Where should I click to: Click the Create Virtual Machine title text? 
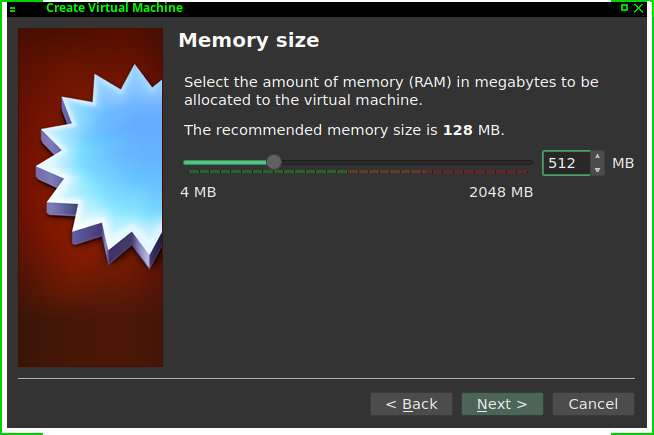click(114, 7)
